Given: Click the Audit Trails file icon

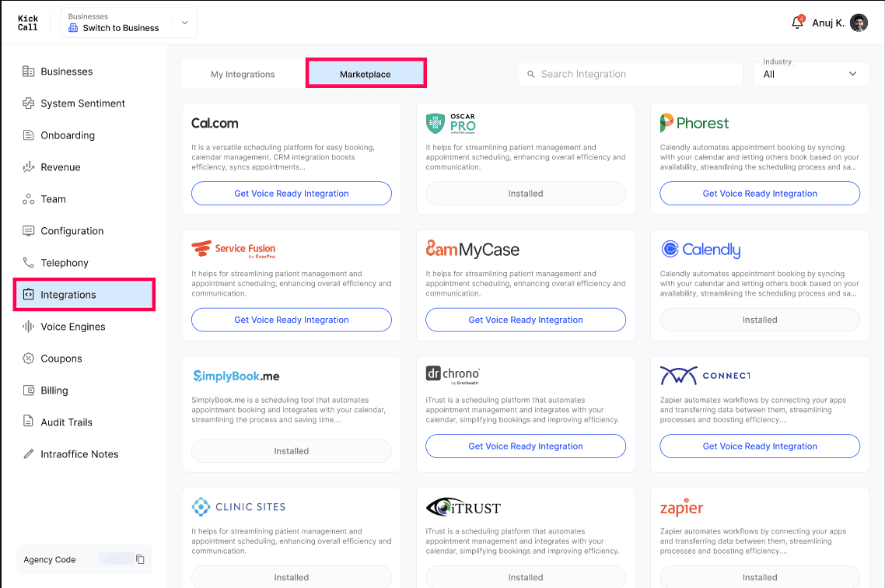Looking at the screenshot, I should pos(28,422).
